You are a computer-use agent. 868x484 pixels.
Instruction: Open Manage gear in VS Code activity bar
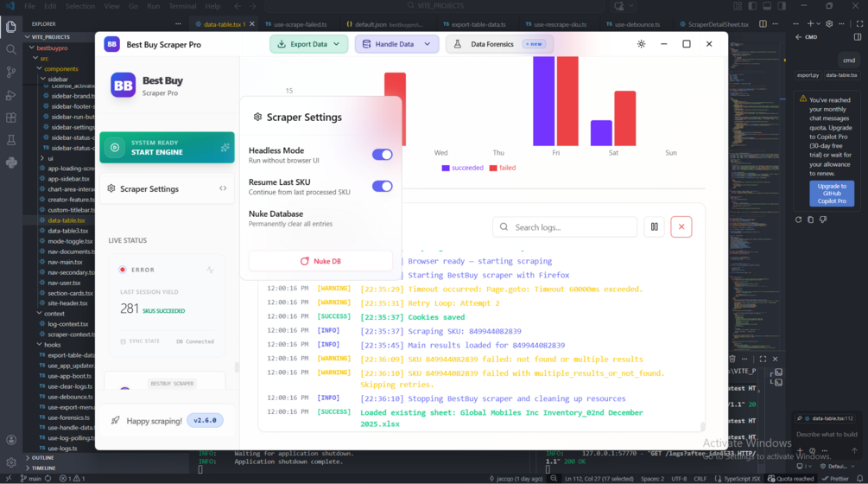click(11, 462)
